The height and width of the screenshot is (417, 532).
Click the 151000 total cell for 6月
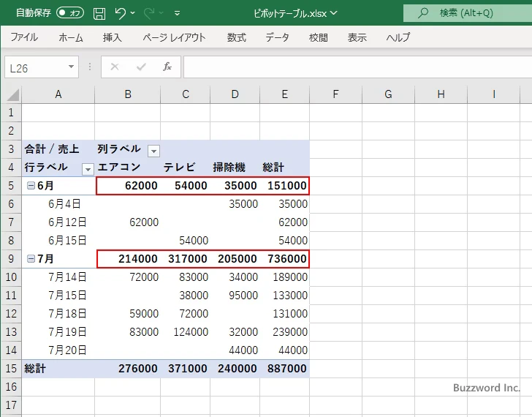pyautogui.click(x=285, y=185)
